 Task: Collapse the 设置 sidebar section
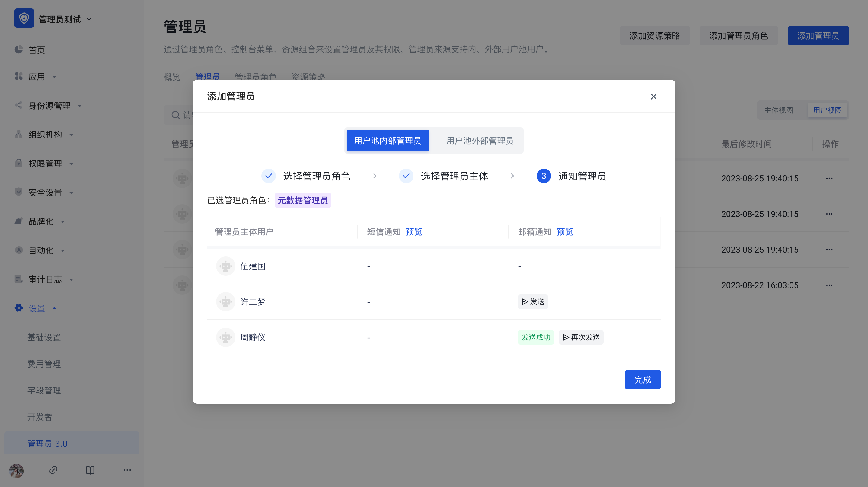(54, 308)
